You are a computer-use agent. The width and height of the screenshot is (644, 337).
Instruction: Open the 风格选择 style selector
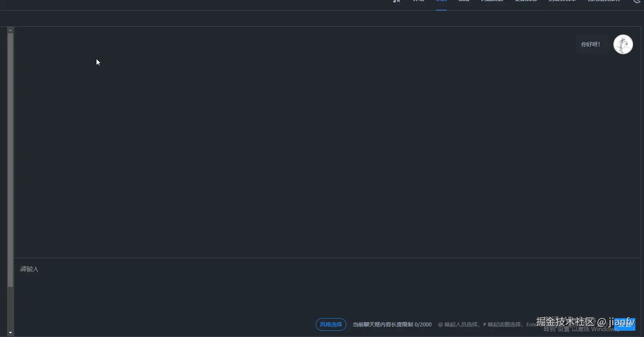(331, 324)
